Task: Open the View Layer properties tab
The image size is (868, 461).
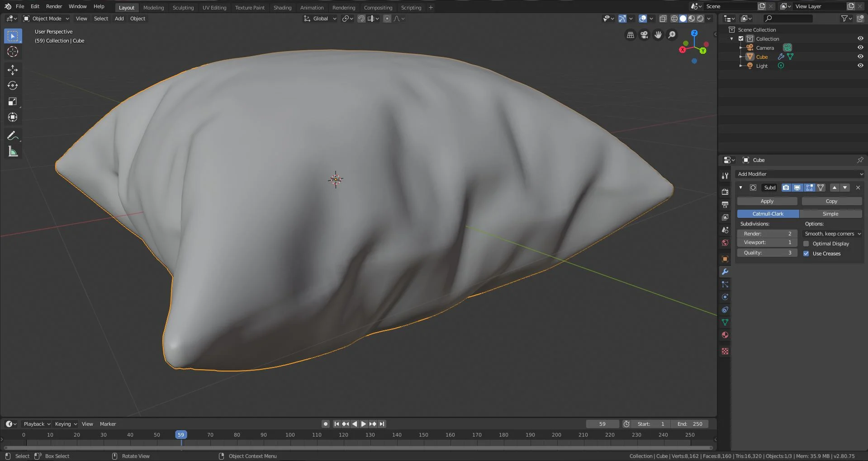Action: point(725,217)
